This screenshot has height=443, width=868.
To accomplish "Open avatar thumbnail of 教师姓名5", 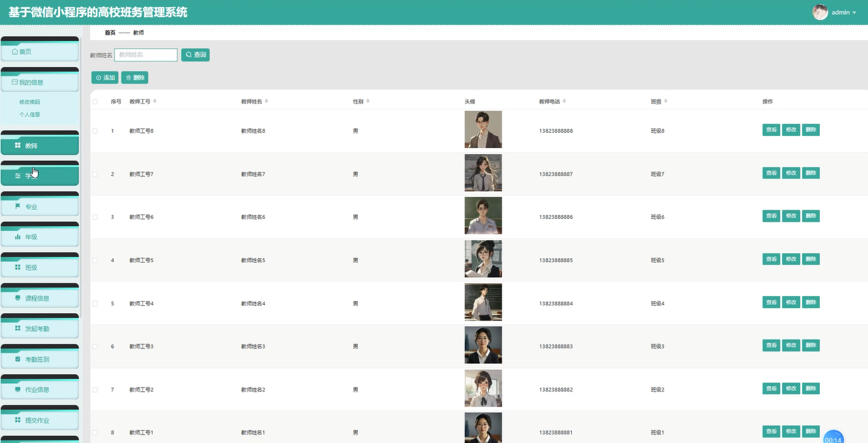I will pos(483,259).
